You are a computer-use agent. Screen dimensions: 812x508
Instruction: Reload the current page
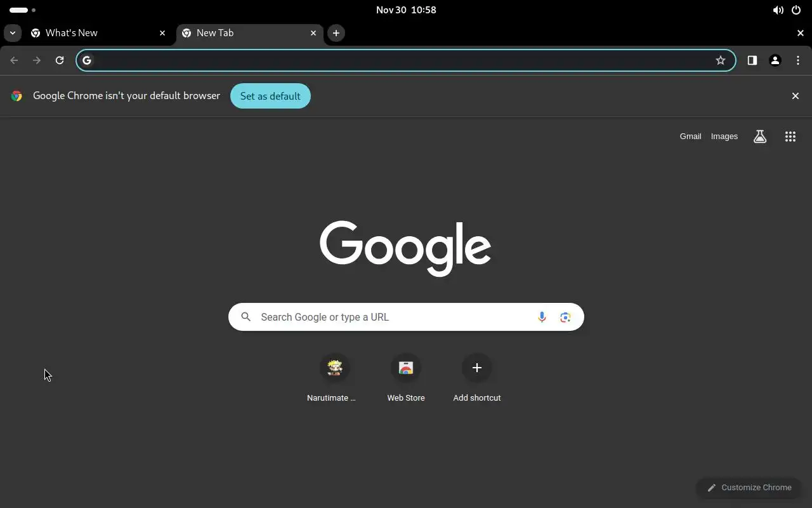(60, 60)
